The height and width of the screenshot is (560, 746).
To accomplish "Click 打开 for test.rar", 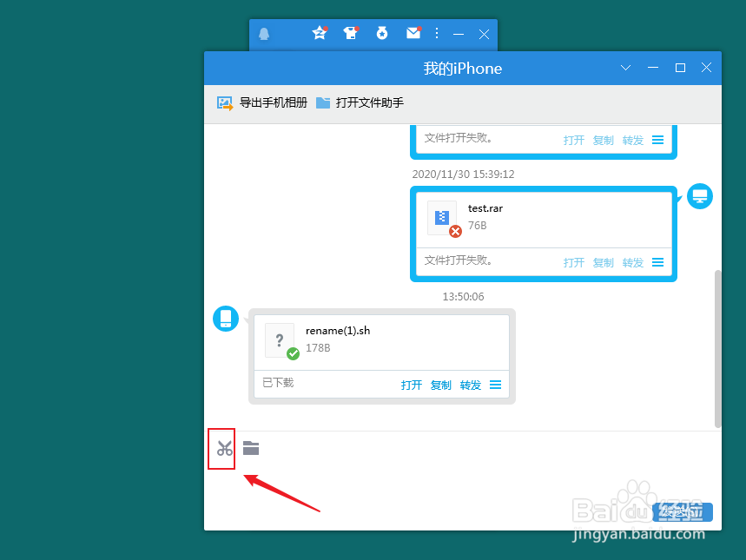I will tap(574, 262).
